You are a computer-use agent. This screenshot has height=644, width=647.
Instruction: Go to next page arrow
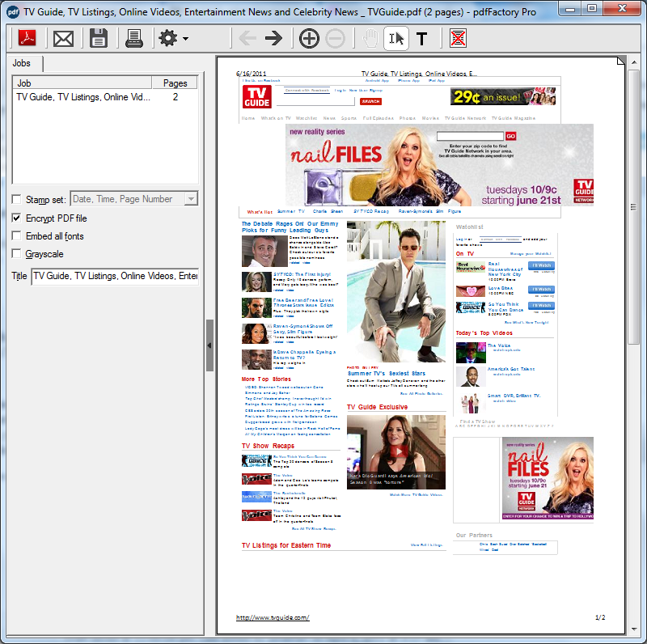[x=273, y=38]
